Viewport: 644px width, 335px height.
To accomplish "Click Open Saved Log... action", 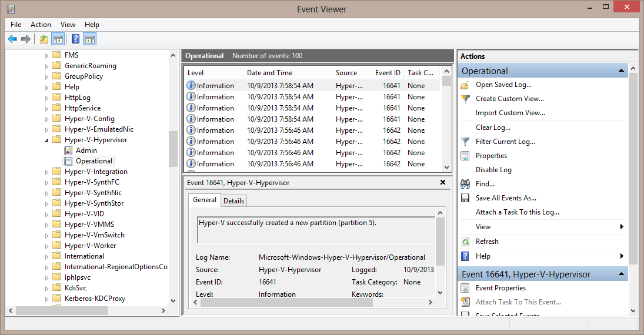I will [x=503, y=85].
